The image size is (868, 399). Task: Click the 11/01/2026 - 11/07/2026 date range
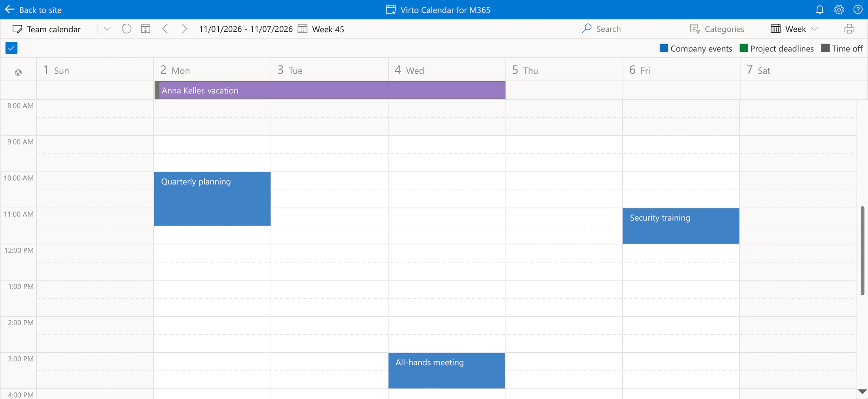click(x=246, y=29)
